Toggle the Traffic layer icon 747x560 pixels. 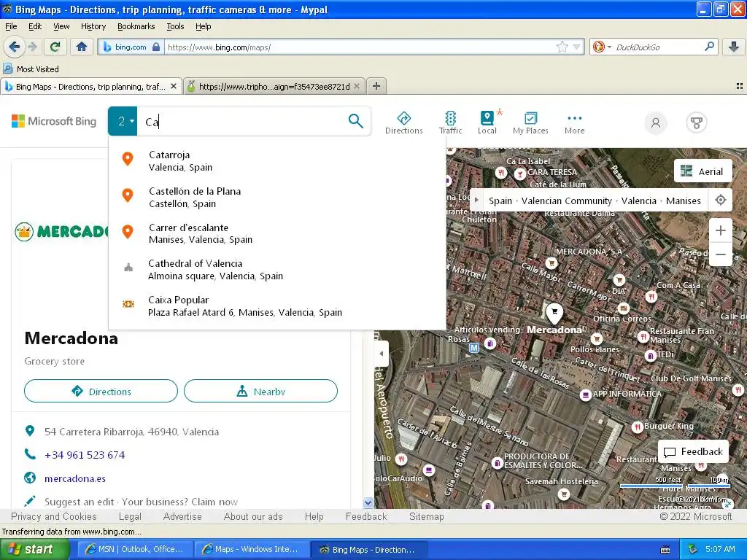[x=450, y=122]
